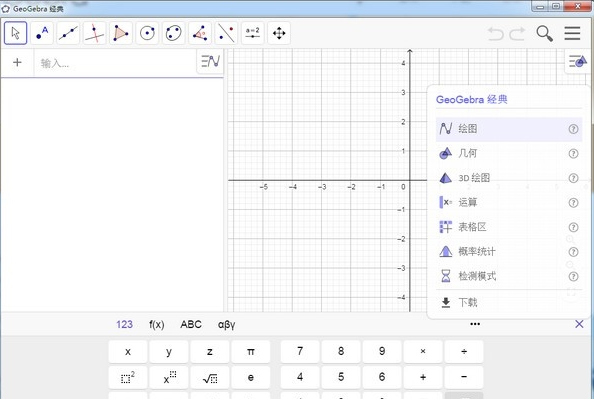Open the search magnifier
The image size is (594, 399).
[x=544, y=33]
